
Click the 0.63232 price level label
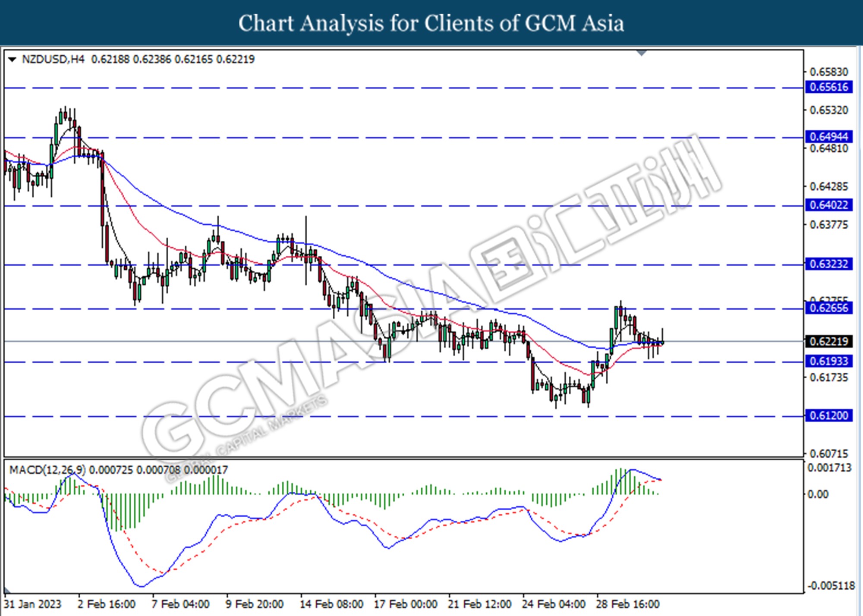point(829,264)
